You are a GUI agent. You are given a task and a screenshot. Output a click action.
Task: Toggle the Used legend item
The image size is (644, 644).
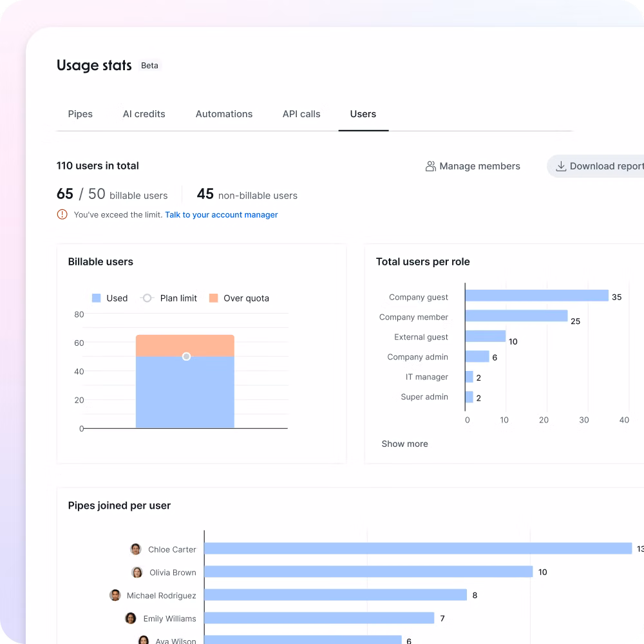[x=110, y=298]
